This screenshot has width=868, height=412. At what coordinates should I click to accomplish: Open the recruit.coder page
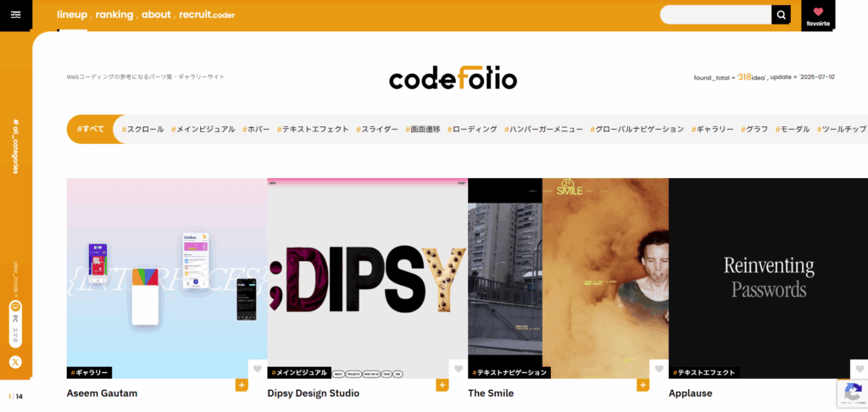pyautogui.click(x=207, y=14)
